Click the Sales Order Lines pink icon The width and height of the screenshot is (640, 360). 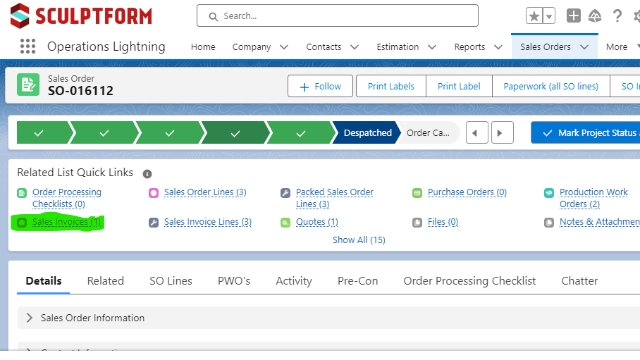click(x=153, y=193)
